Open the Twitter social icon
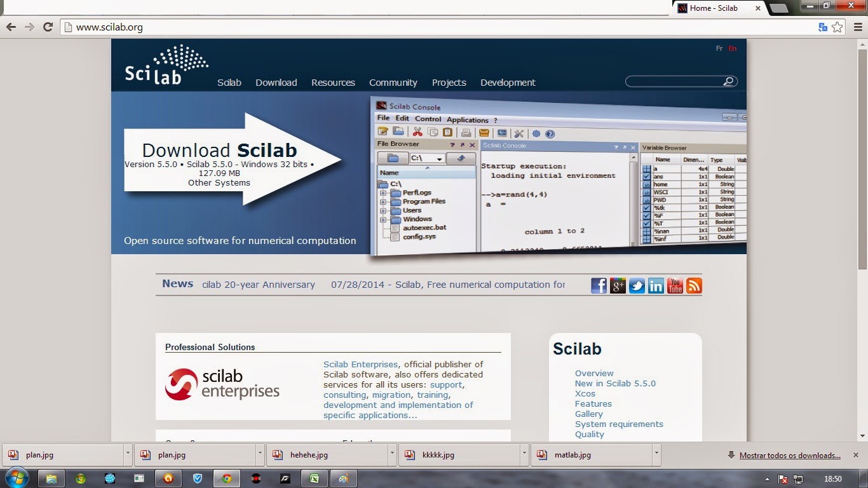 click(637, 285)
